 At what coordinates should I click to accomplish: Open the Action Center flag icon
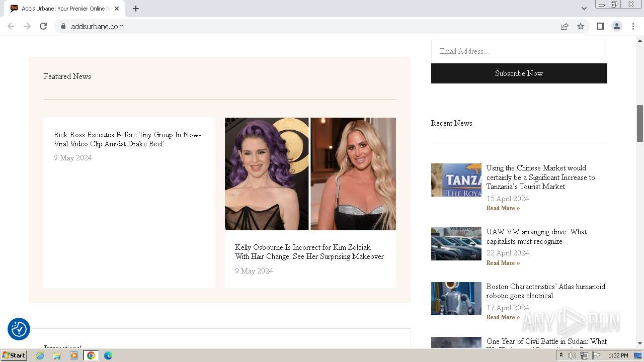[596, 355]
